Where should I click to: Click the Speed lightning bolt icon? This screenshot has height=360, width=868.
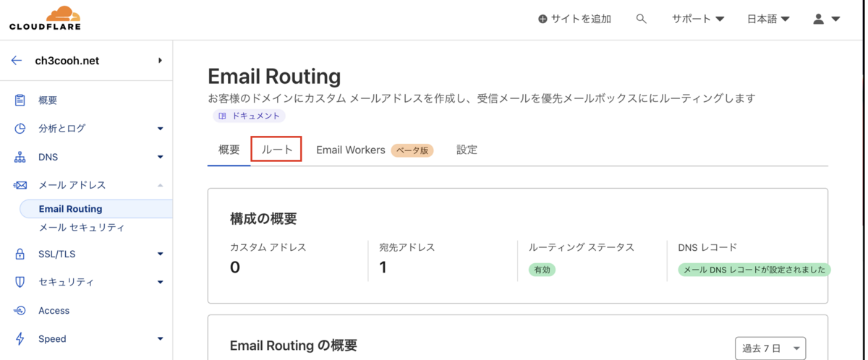20,339
